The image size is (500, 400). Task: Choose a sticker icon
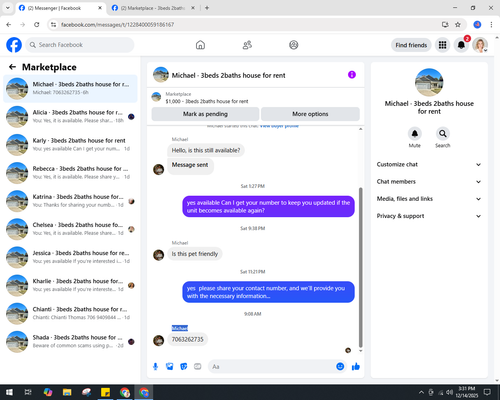pos(184,367)
